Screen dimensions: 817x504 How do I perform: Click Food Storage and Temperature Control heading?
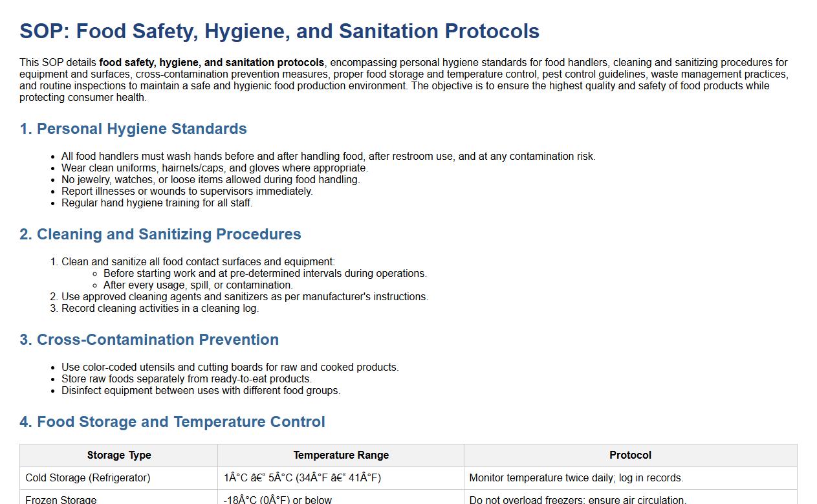[x=172, y=422]
